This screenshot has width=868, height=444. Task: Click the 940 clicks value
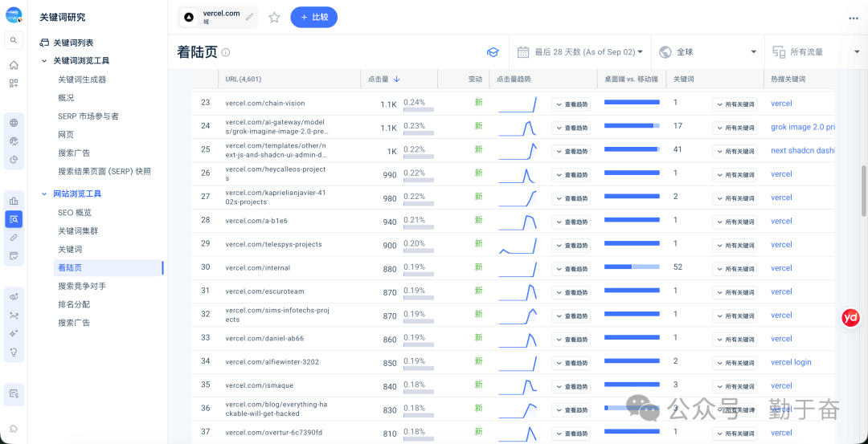(x=390, y=222)
